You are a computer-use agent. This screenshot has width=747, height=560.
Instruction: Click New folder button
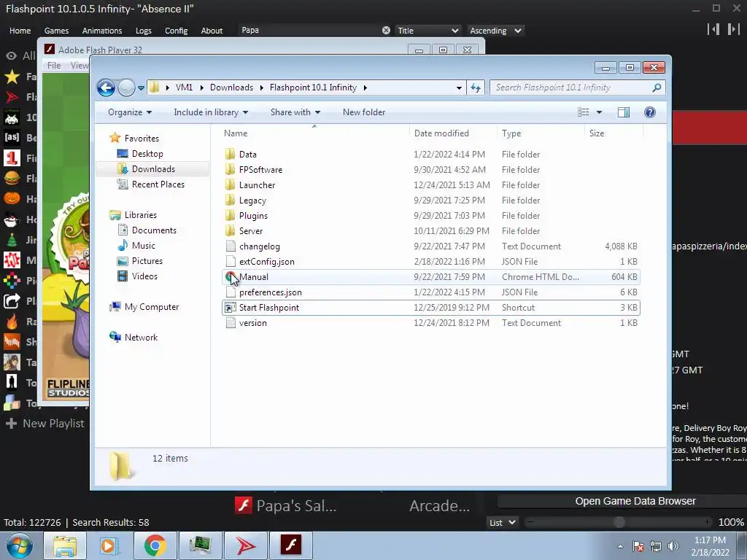coord(364,112)
